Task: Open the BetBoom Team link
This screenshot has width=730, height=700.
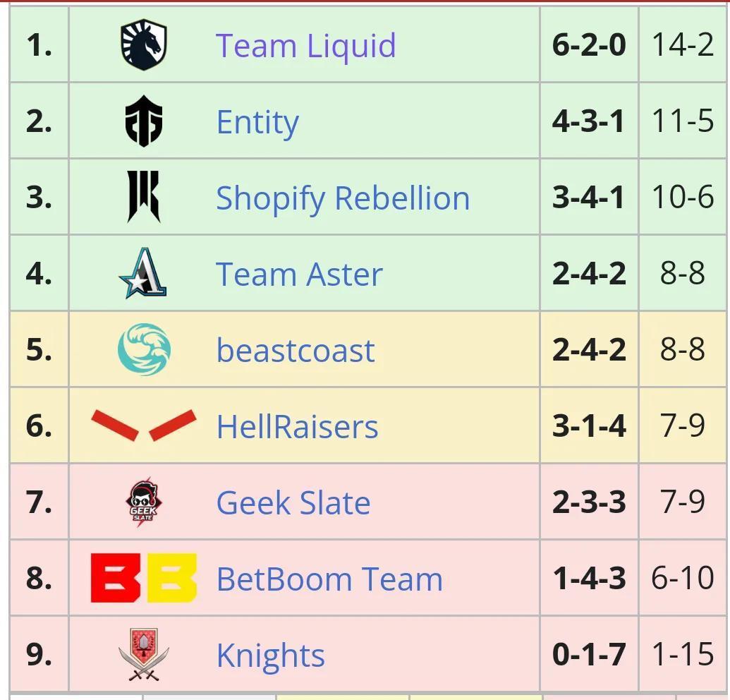Action: 329,579
